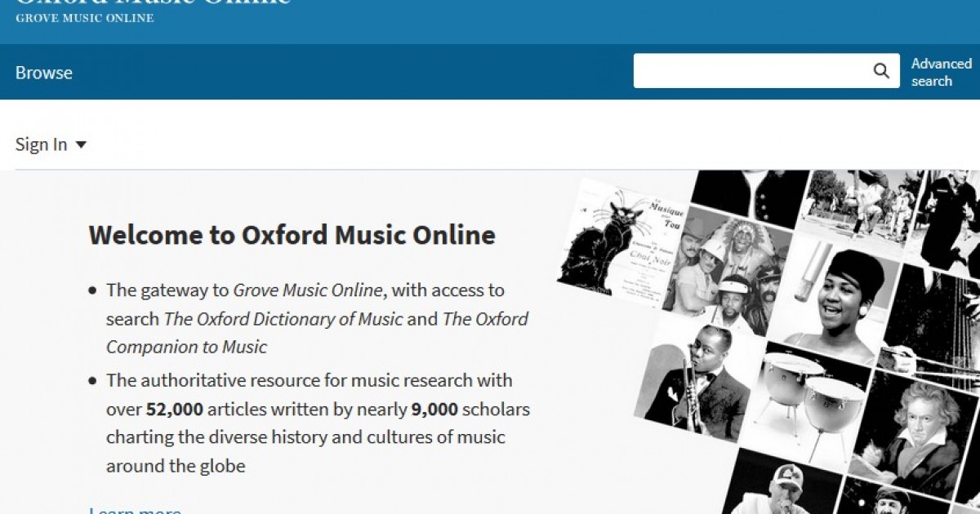Open the Browse menu
This screenshot has height=514, width=980.
tap(44, 73)
